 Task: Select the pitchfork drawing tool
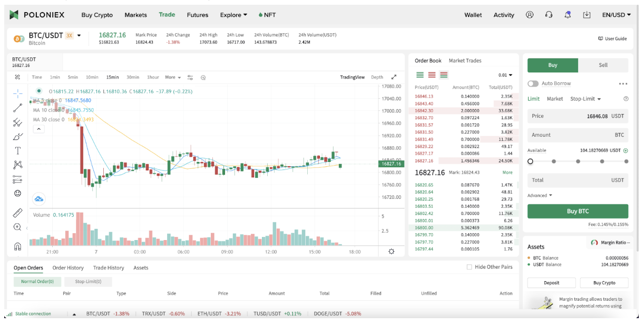pos(17,122)
